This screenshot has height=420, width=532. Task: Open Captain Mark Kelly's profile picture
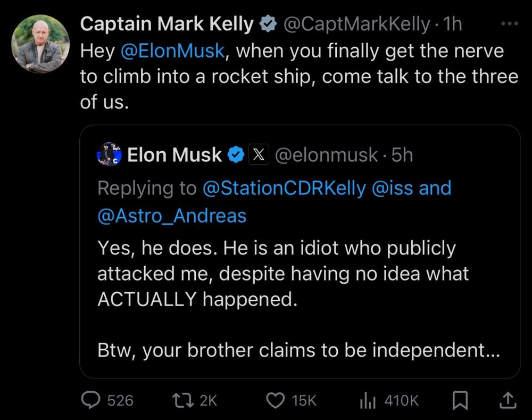coord(40,44)
